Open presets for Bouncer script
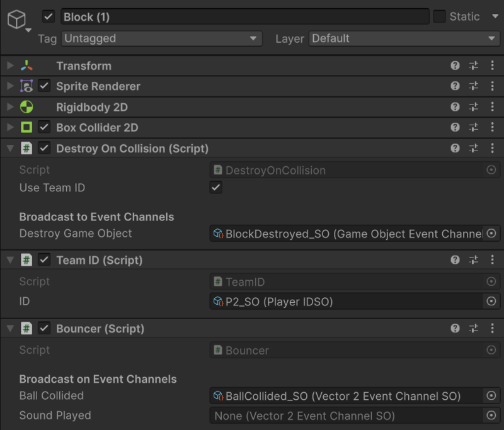Screen dimensions: 504x430 [474, 329]
